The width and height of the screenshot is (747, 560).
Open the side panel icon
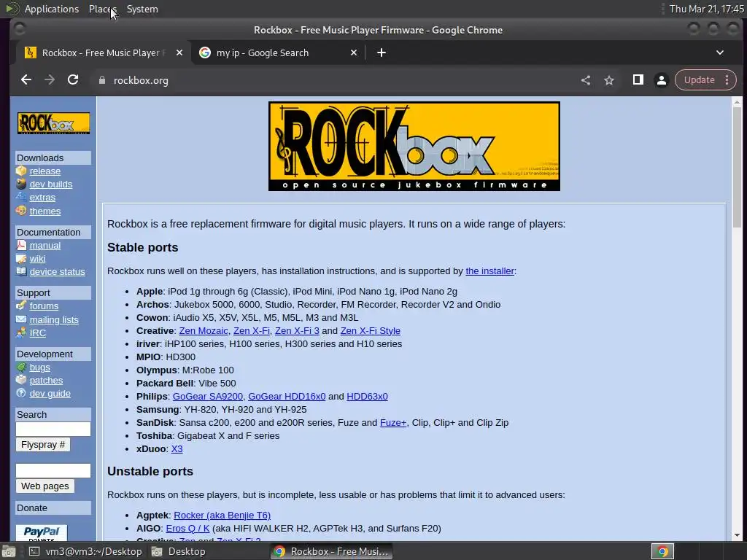point(638,80)
